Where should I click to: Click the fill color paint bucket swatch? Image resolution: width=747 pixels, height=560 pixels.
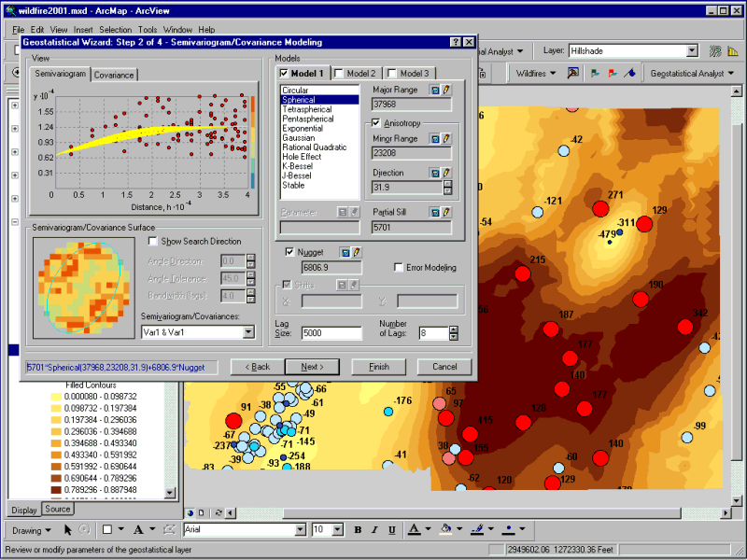tap(446, 529)
